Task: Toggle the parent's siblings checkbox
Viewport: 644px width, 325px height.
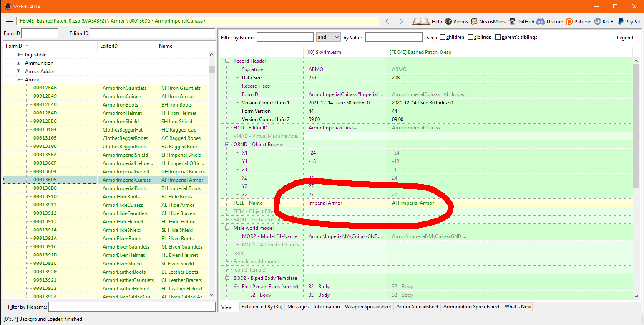Action: coord(498,37)
